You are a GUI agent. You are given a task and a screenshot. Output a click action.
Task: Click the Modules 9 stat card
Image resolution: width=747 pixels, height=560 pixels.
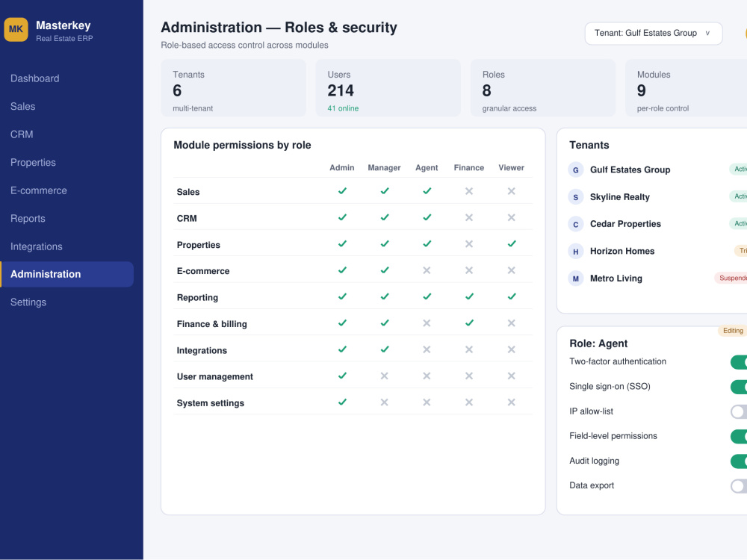point(686,88)
